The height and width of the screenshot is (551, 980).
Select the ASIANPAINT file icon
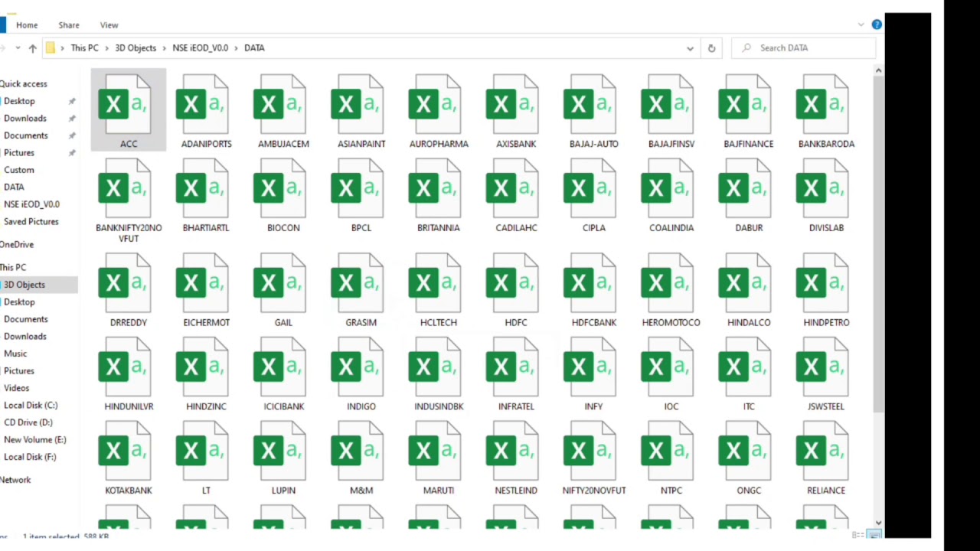[x=357, y=103]
